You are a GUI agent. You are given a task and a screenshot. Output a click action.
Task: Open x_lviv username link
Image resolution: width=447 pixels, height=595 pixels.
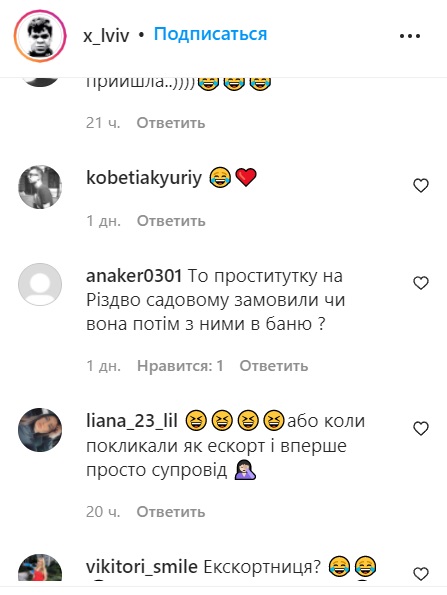(x=106, y=36)
